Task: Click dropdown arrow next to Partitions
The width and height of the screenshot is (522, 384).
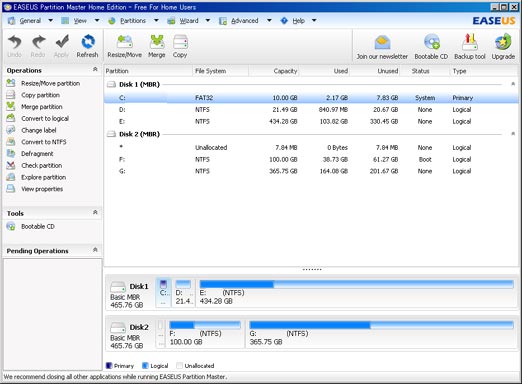Action: pos(156,21)
